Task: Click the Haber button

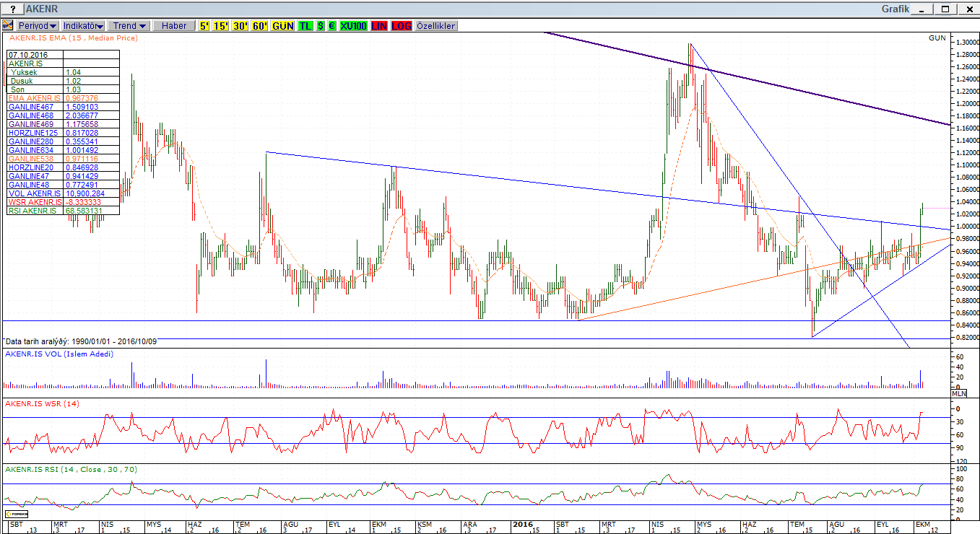Action: tap(174, 25)
